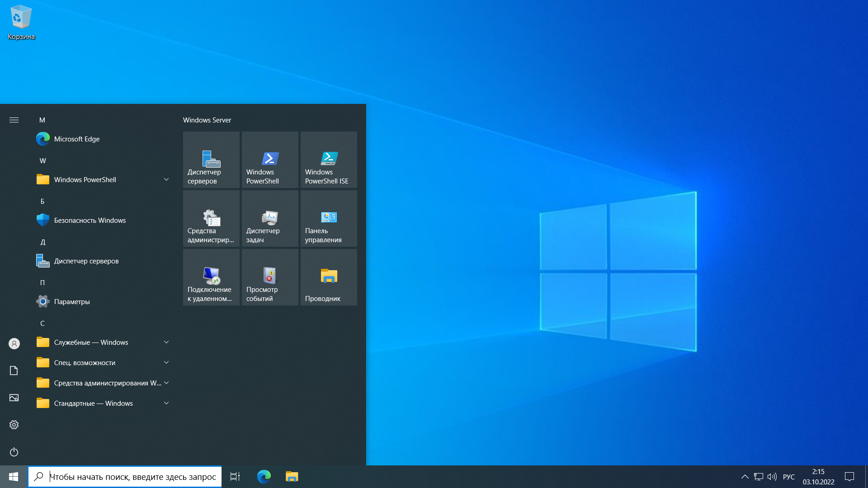The height and width of the screenshot is (488, 868).
Task: Open the Средства администрирования tile
Action: pos(211,218)
